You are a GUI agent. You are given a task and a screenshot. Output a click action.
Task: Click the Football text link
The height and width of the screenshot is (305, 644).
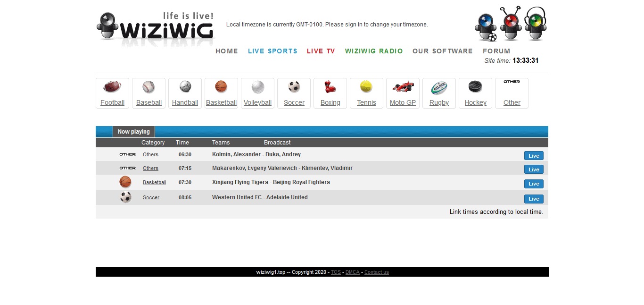[x=112, y=102]
